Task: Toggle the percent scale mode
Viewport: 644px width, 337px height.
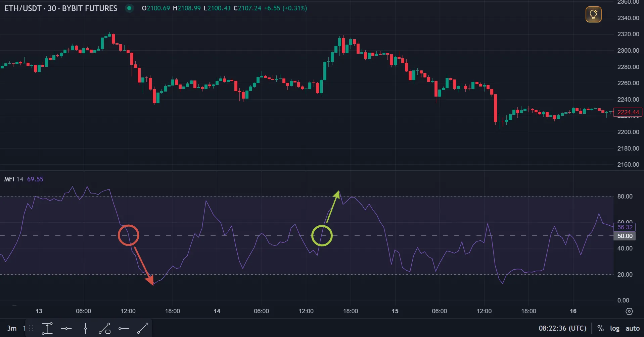Action: (600, 328)
